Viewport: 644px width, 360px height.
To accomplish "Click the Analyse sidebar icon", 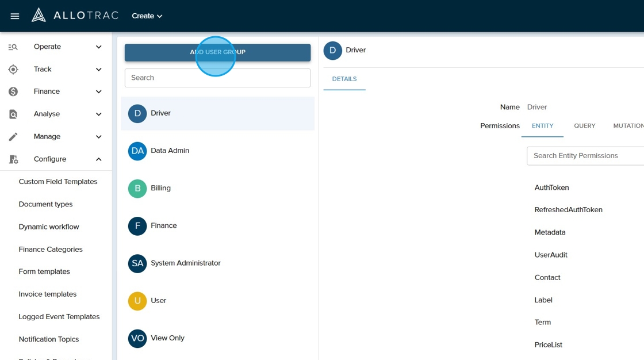I will click(13, 114).
